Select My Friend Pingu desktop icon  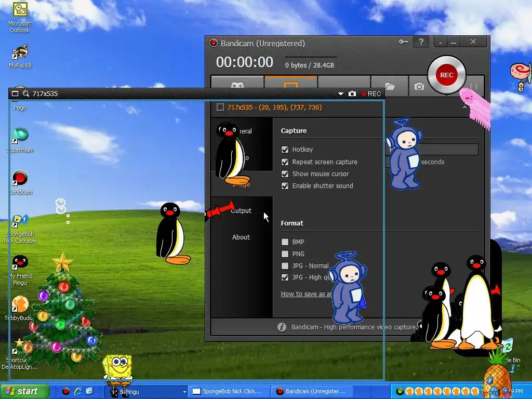[20, 270]
